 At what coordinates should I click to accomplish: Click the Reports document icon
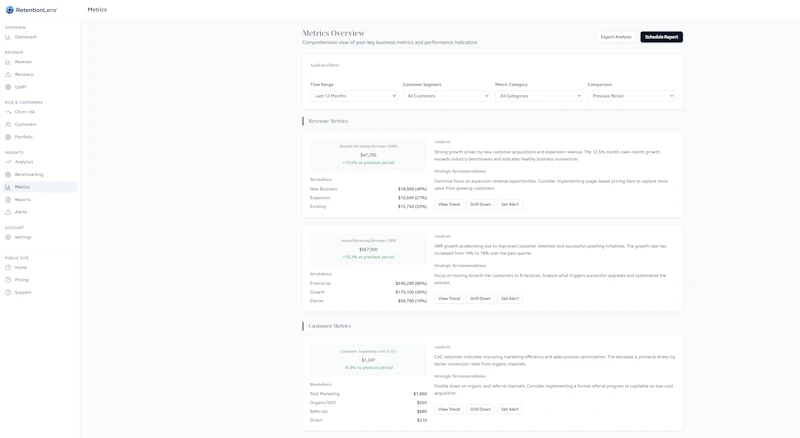[x=8, y=200]
